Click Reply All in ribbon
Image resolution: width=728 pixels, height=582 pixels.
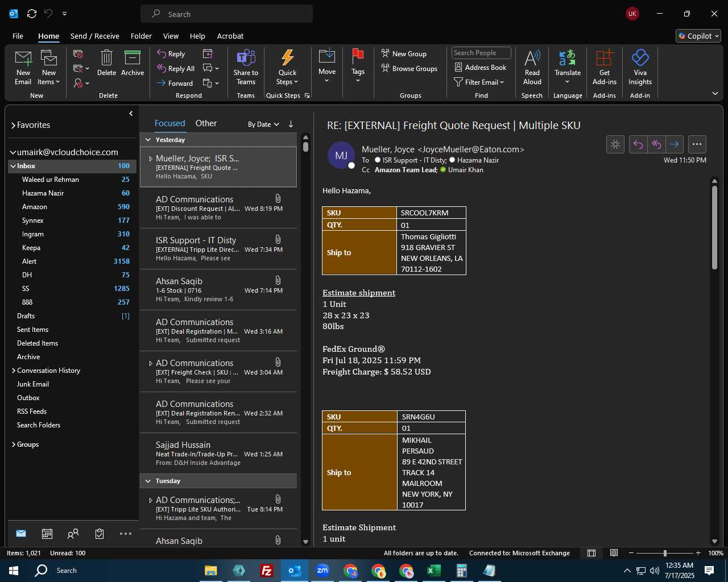[x=176, y=68]
